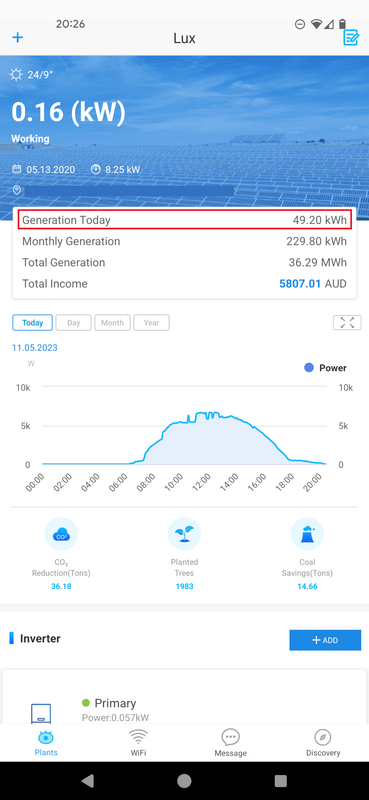Open the edit note icon top right

pos(351,37)
